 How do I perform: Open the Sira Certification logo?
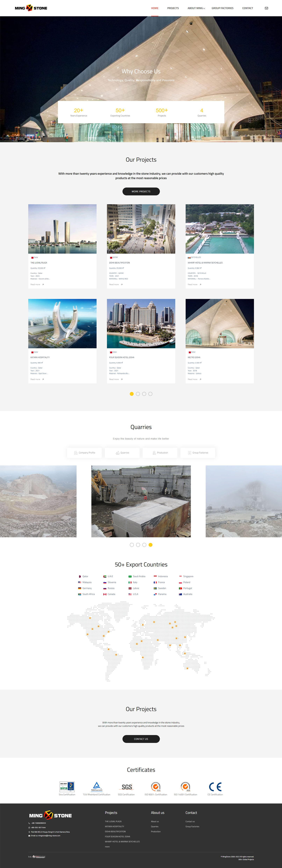[x=67, y=786]
